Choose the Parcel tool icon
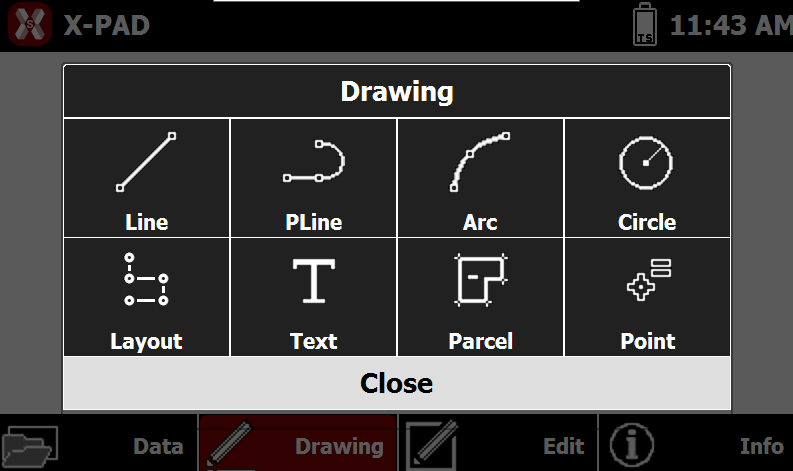Viewport: 793px width, 471px height. click(x=480, y=280)
